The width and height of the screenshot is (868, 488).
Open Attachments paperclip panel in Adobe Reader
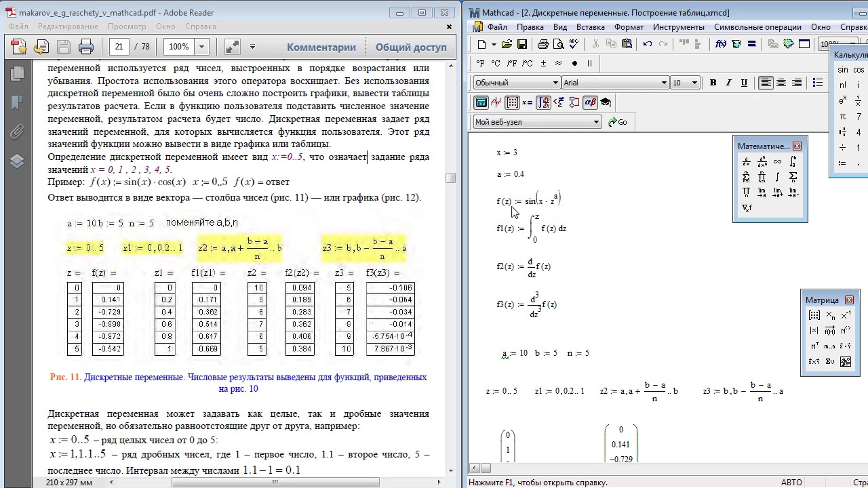(x=17, y=131)
